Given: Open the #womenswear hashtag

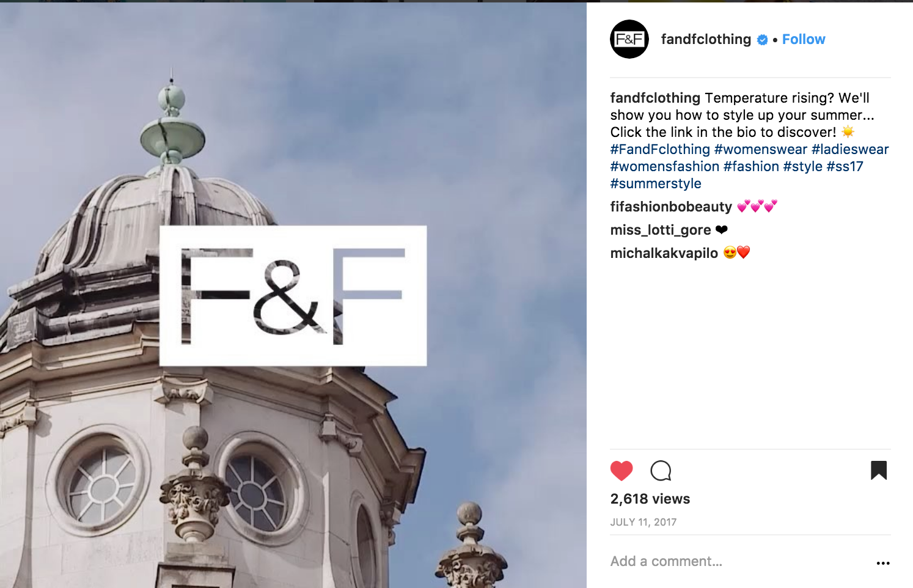Looking at the screenshot, I should pyautogui.click(x=761, y=149).
